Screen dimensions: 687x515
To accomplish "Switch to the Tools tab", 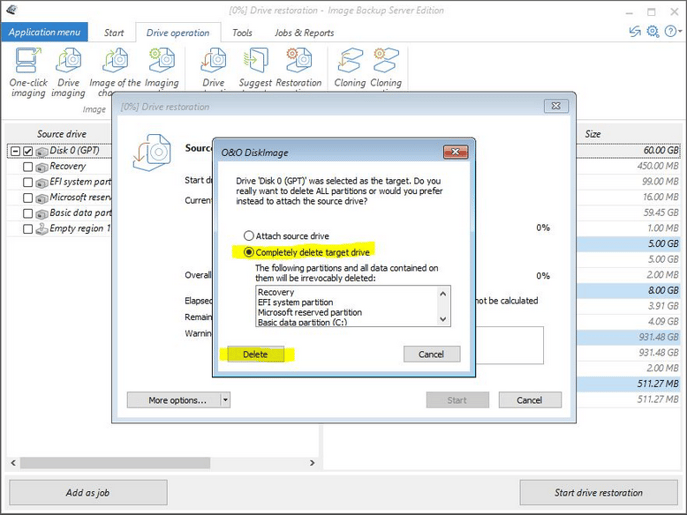I will point(242,32).
